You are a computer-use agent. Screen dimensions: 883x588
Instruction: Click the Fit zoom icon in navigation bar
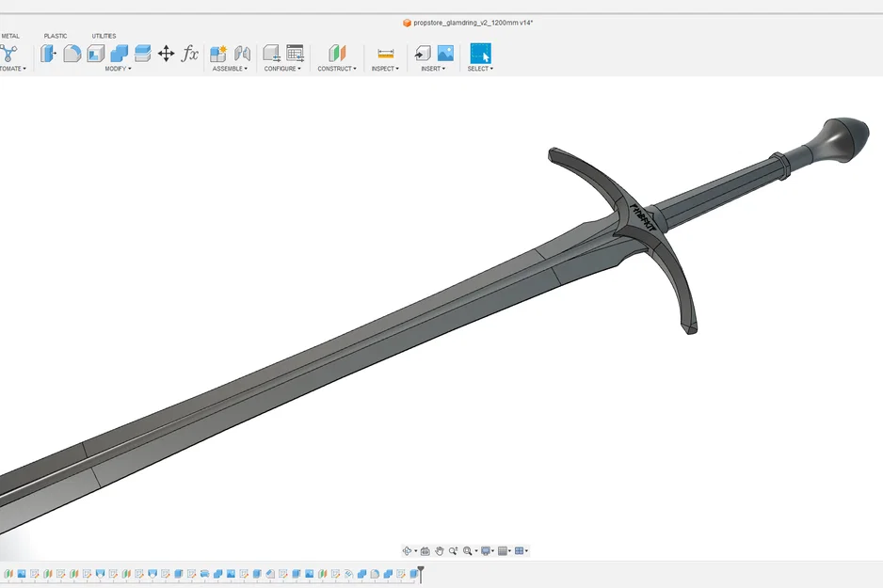tap(468, 550)
